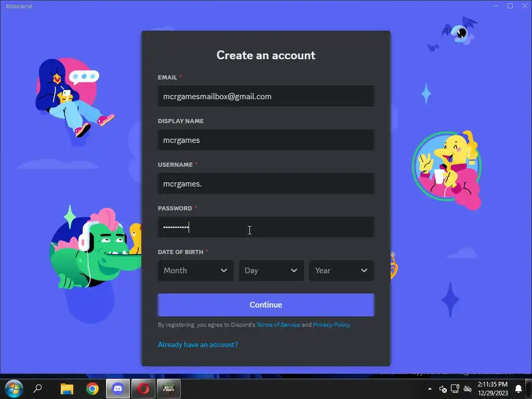Click the DISPLAY NAME label
The width and height of the screenshot is (532, 399).
[180, 121]
